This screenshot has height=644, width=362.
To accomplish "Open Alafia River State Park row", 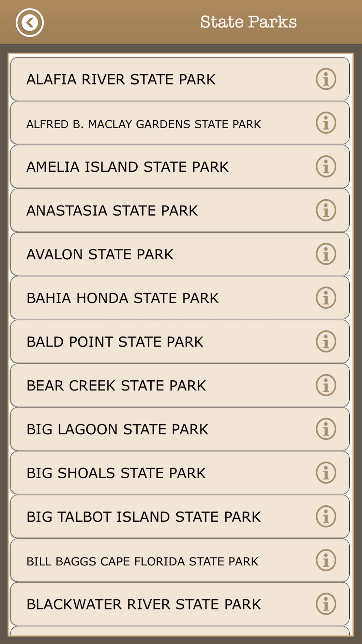I will point(180,79).
